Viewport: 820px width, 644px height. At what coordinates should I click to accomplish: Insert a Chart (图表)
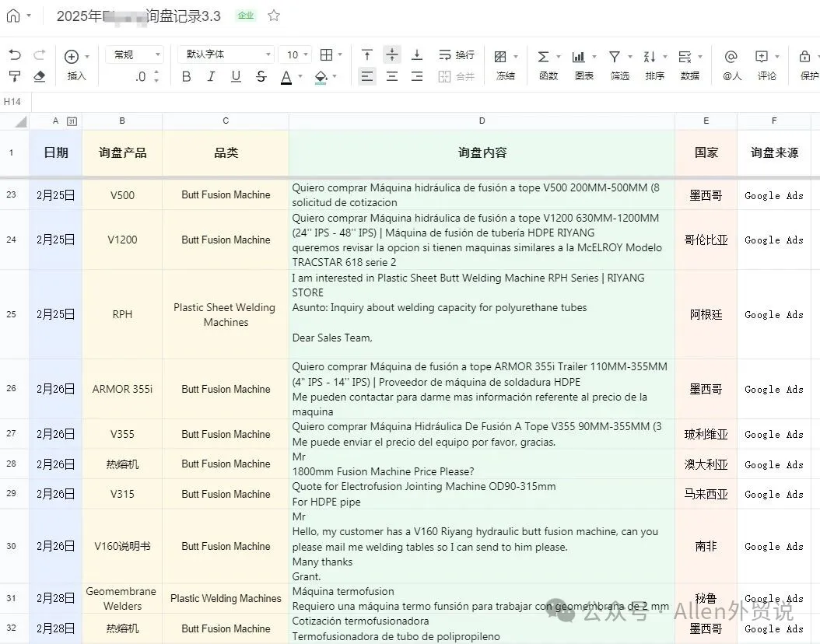[583, 65]
